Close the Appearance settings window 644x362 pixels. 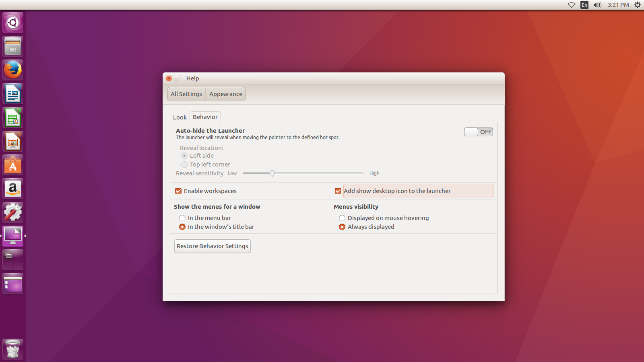169,78
